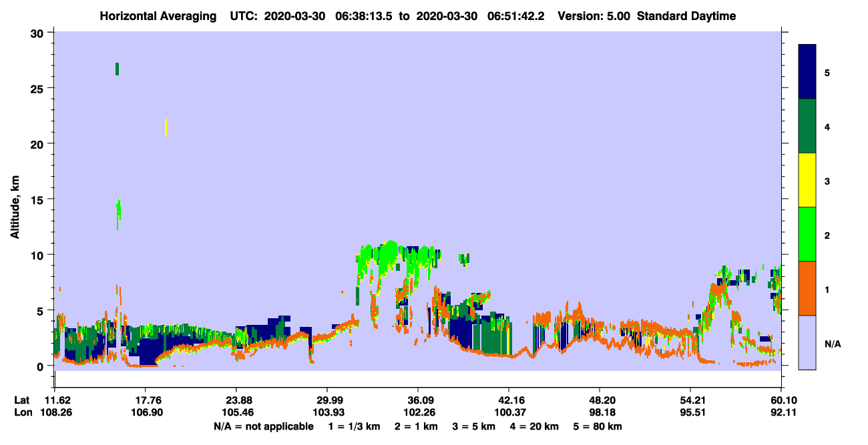The image size is (868, 445).
Task: Click the 'N/A = not applicable' legend text
Action: 263,426
